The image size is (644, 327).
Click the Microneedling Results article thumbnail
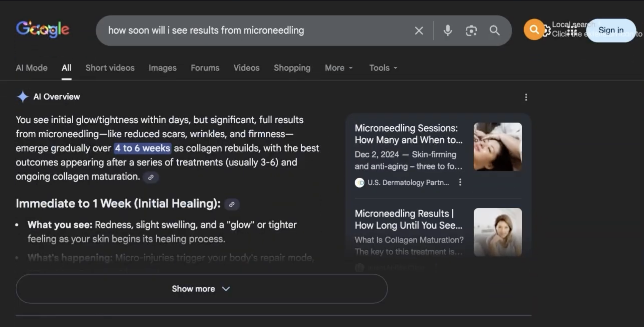[x=497, y=232]
